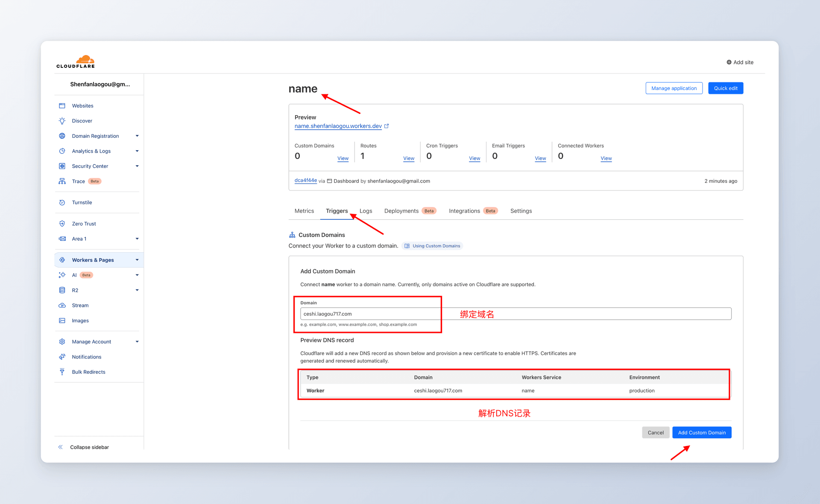Click View under Cron Triggers
The image size is (820, 504).
click(474, 158)
